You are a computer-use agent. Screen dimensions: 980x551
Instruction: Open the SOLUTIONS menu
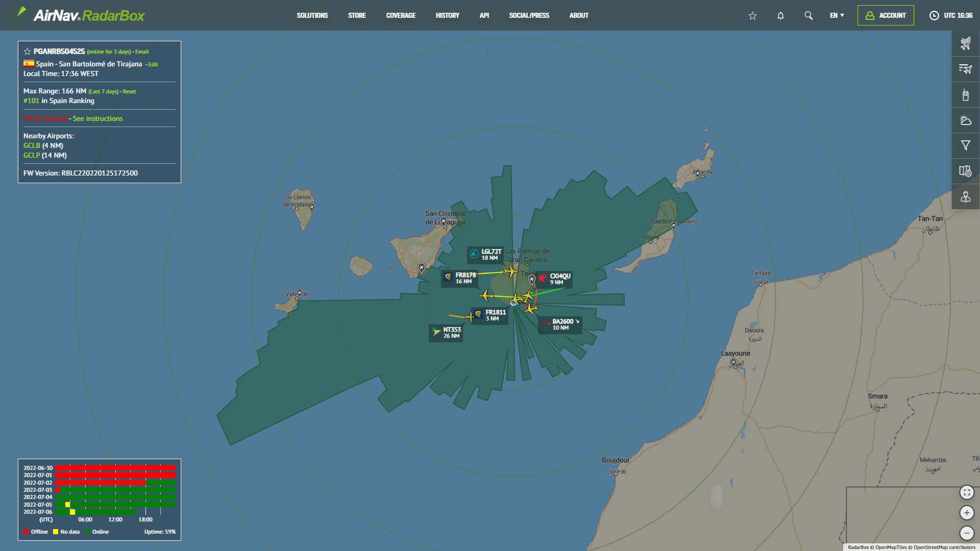tap(312, 16)
